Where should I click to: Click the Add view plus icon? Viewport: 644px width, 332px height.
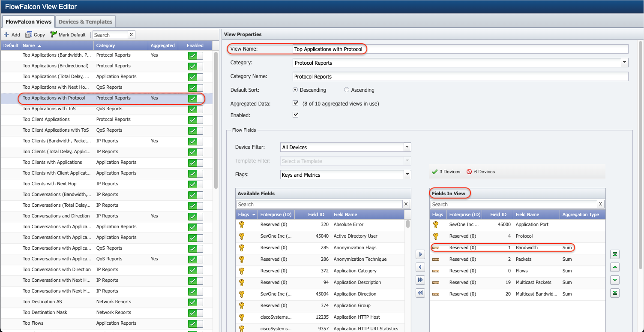6,35
